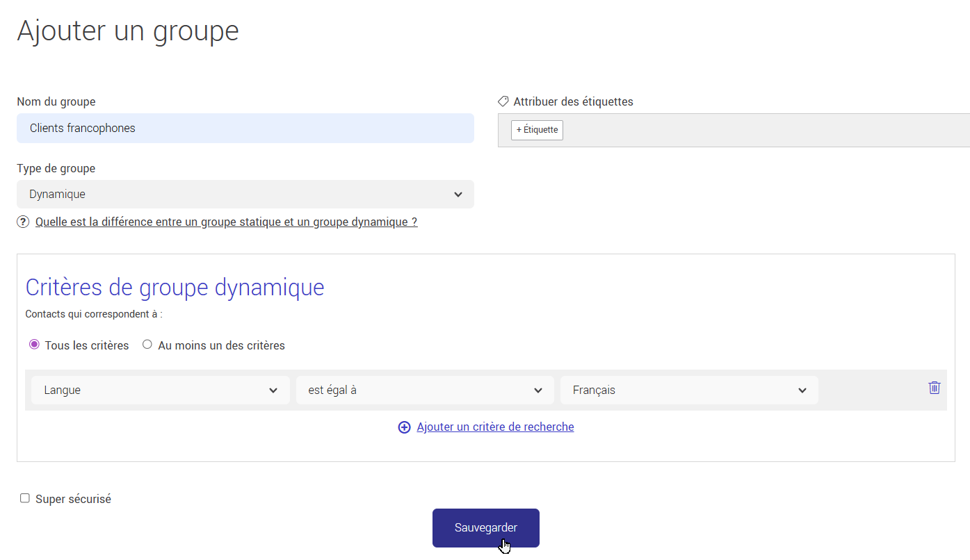Screen dimensions: 970x560
Task: Select the Tous les critères radio button
Action: point(34,345)
